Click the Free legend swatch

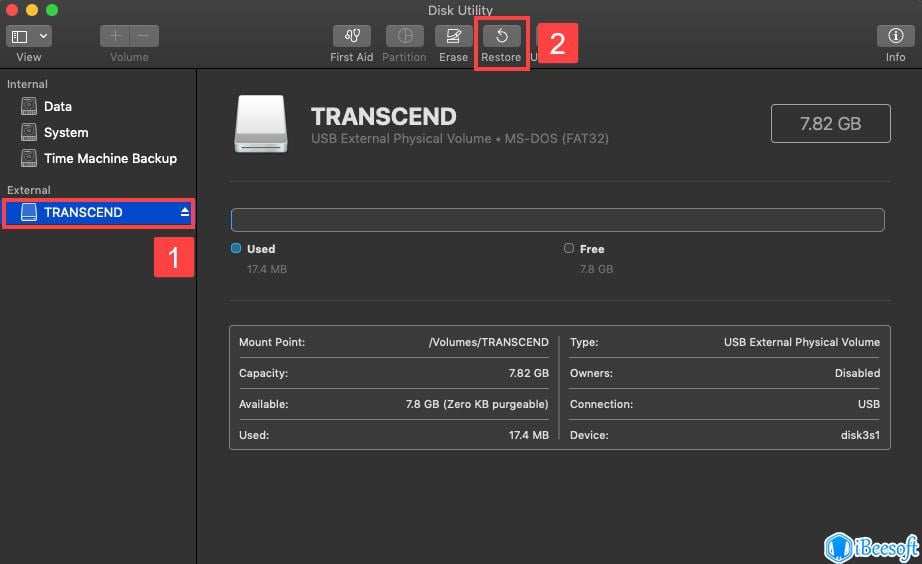tap(569, 248)
